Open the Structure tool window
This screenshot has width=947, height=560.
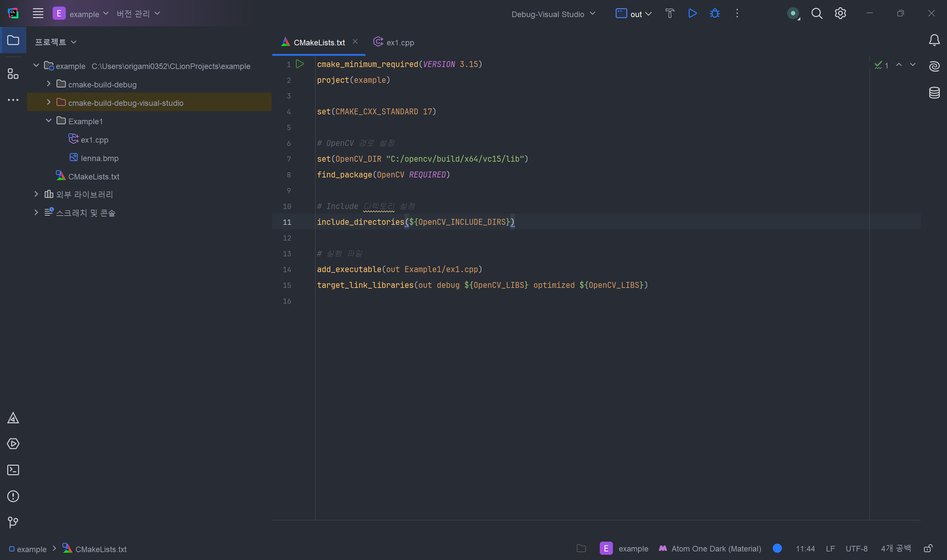[x=13, y=74]
